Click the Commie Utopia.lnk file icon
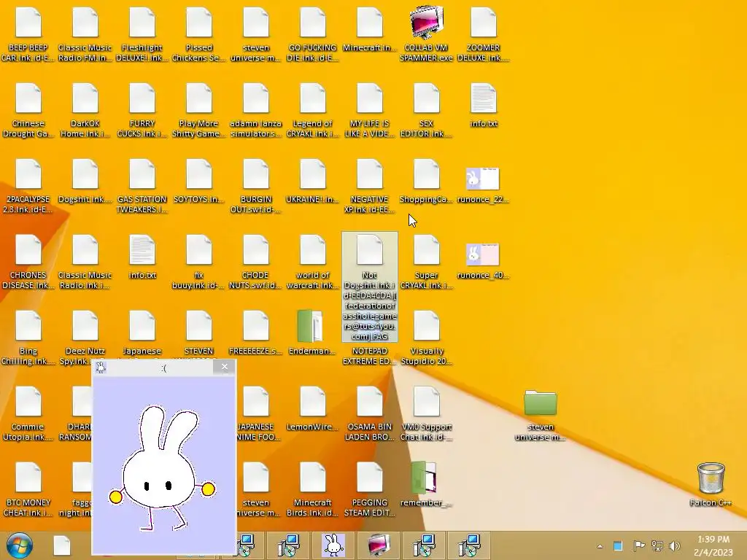This screenshot has width=747, height=560. click(x=28, y=413)
